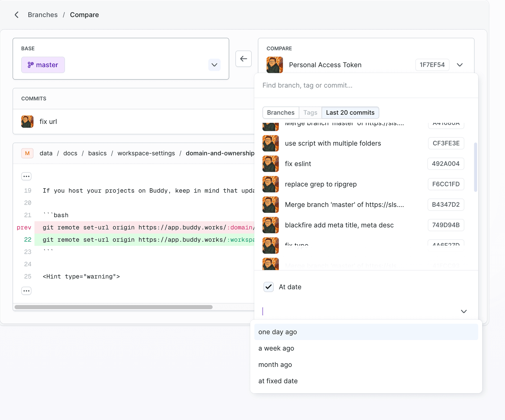
Task: Click avatar beside 'use script with multiple folders'
Action: click(x=271, y=143)
